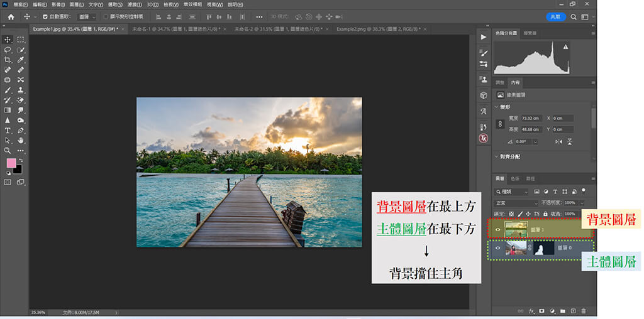The height and width of the screenshot is (319, 644).
Task: Switch to the 色版 tab
Action: click(x=514, y=179)
